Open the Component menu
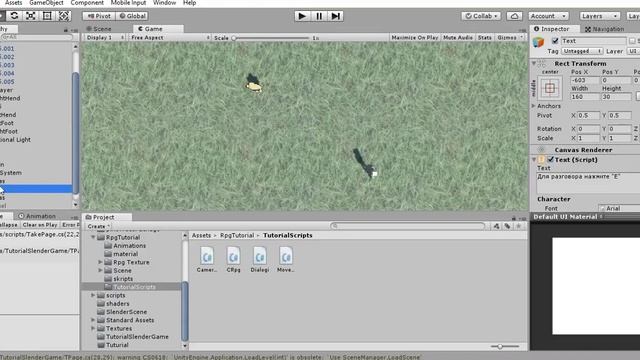 87,3
